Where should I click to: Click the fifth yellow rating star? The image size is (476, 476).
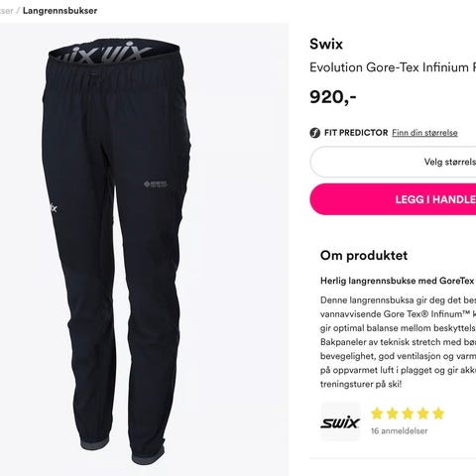point(438,414)
